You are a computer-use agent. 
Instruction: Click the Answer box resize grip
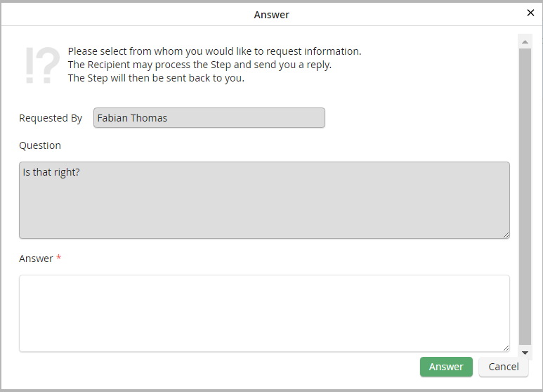(506, 347)
